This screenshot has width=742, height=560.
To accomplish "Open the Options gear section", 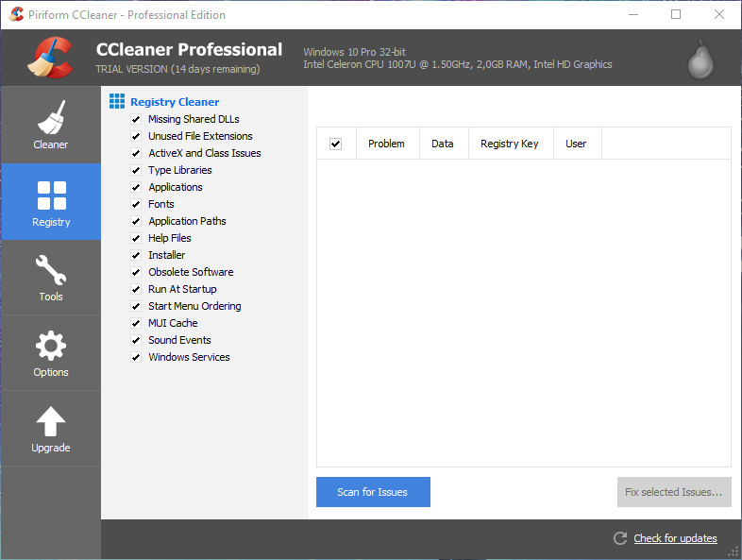I will pyautogui.click(x=51, y=353).
